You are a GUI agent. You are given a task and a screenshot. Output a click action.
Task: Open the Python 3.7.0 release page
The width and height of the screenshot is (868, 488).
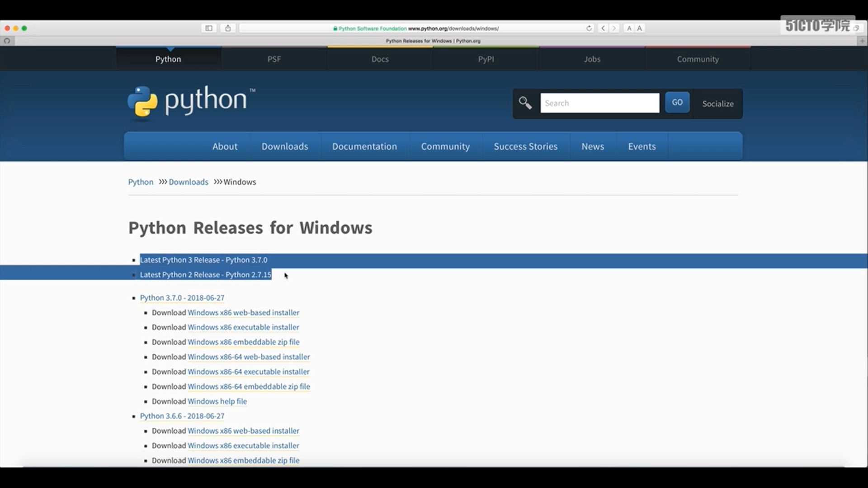[182, 298]
